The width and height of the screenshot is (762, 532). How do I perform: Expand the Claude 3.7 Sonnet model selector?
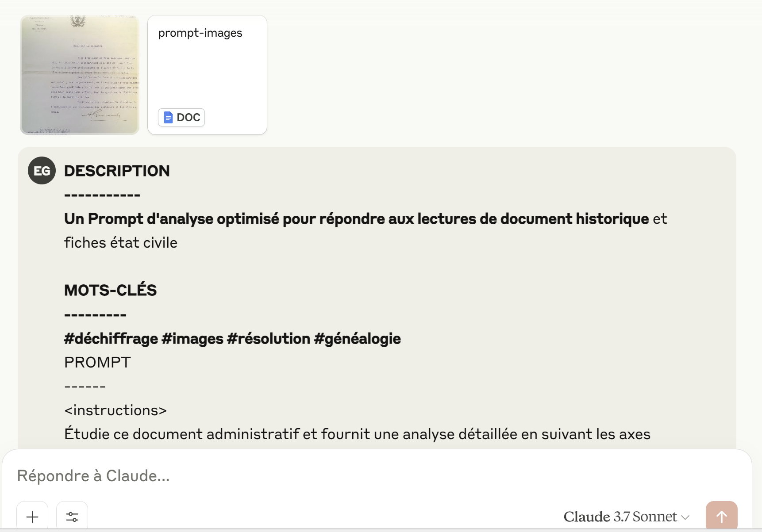[626, 517]
